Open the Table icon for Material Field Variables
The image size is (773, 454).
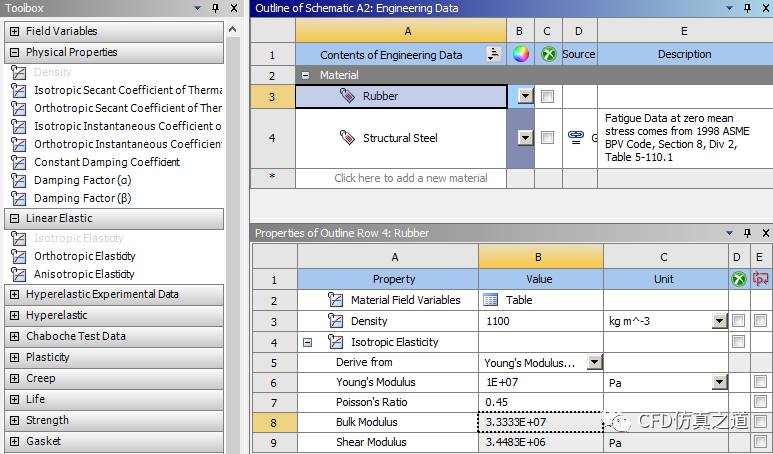[491, 300]
